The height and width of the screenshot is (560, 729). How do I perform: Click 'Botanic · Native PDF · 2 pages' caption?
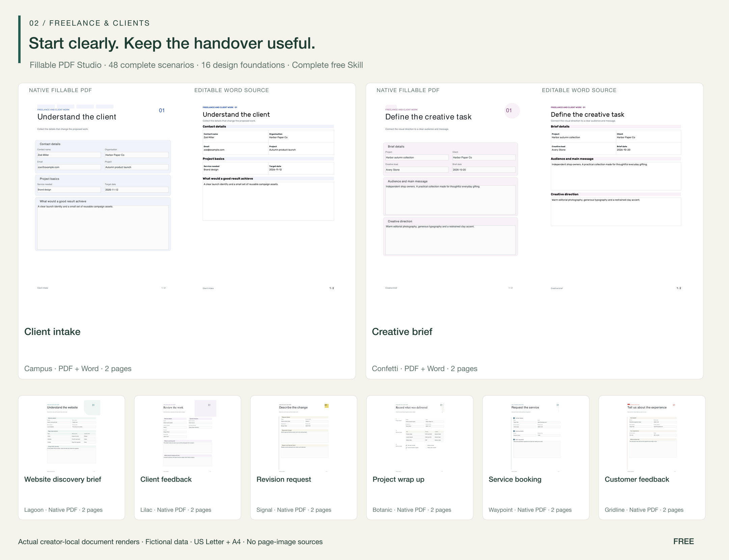pos(412,510)
